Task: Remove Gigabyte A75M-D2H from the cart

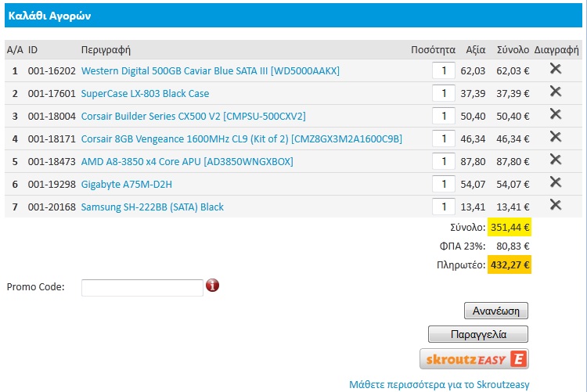Action: 556,182
